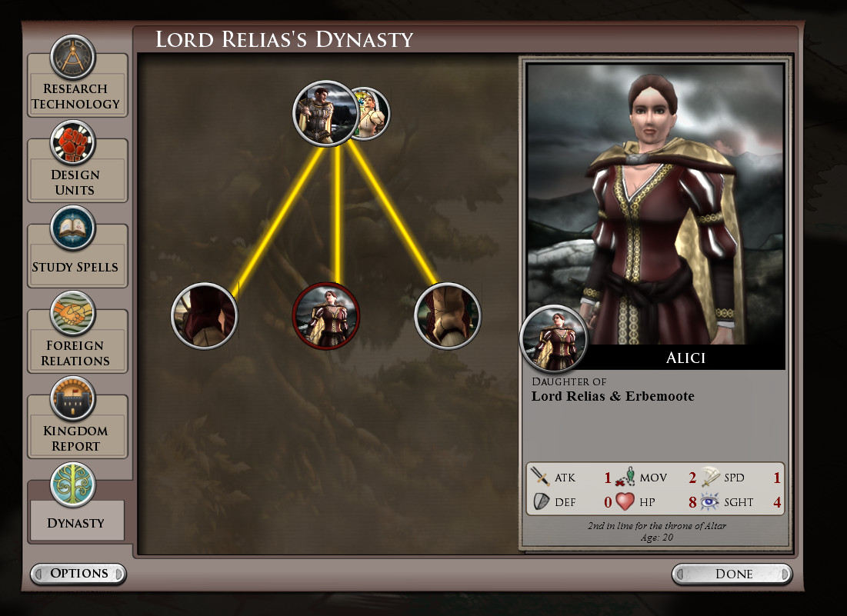Open Research Technology compass icon

click(x=73, y=57)
